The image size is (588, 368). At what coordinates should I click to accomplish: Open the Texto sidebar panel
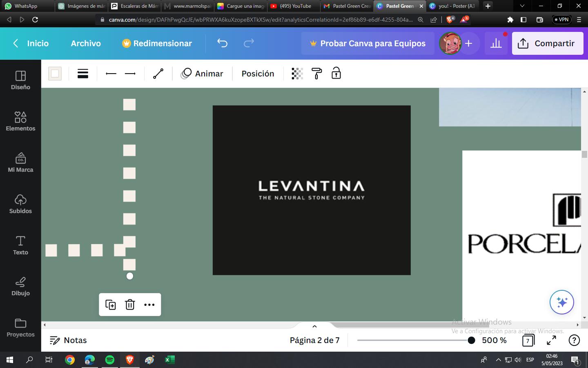click(x=20, y=245)
